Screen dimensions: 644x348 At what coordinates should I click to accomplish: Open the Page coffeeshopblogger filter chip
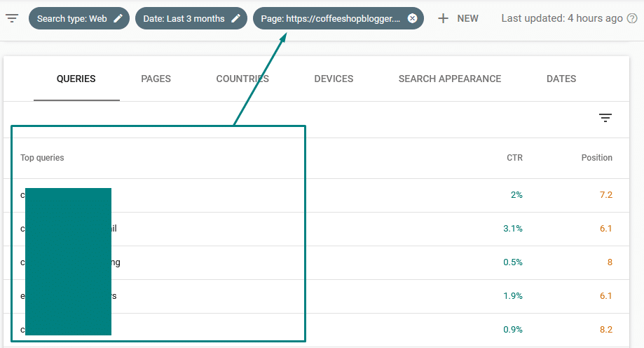(338, 18)
